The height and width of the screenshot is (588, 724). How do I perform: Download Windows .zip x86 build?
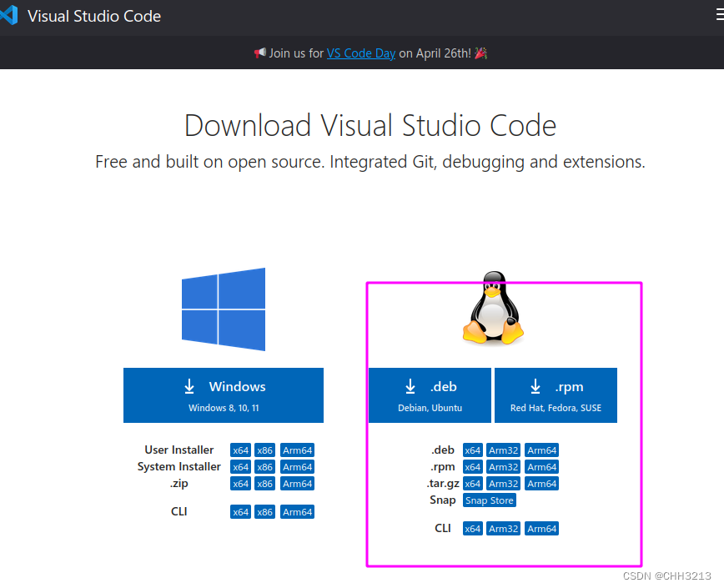click(x=264, y=483)
